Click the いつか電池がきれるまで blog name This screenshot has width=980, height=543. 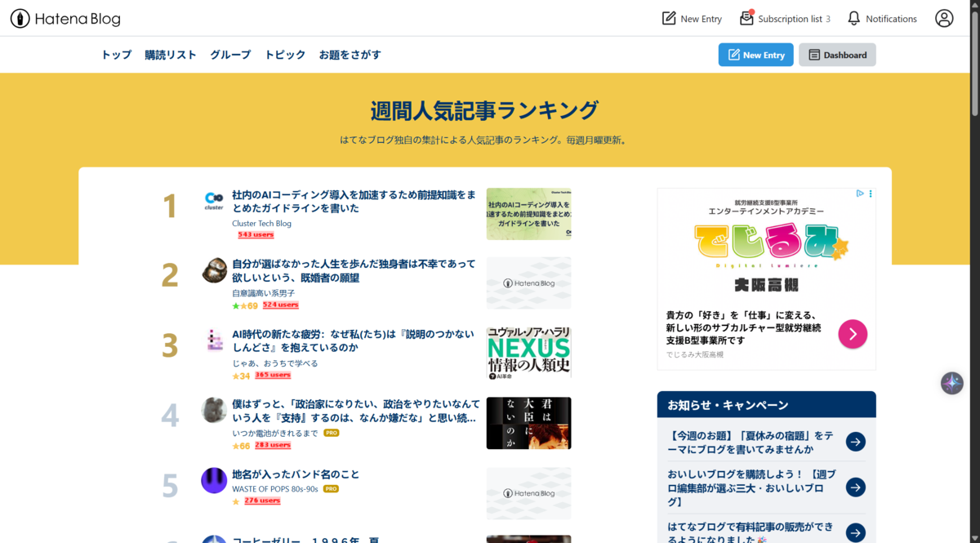click(275, 433)
